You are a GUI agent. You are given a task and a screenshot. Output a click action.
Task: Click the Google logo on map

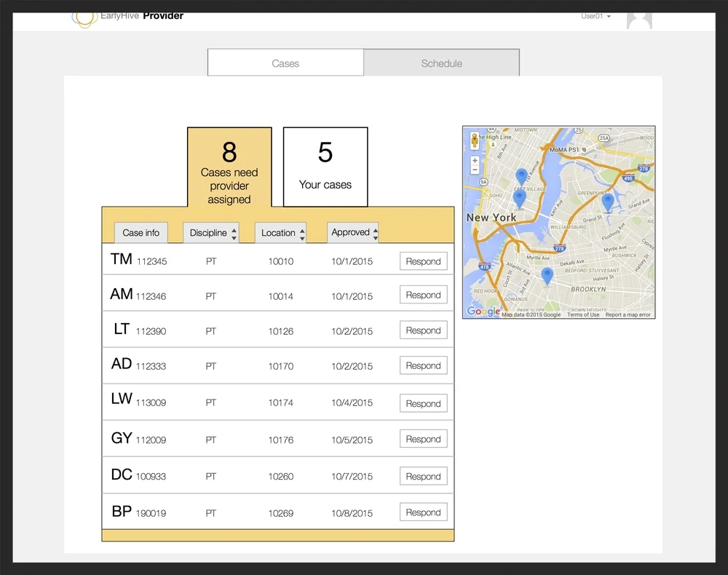[x=483, y=311]
